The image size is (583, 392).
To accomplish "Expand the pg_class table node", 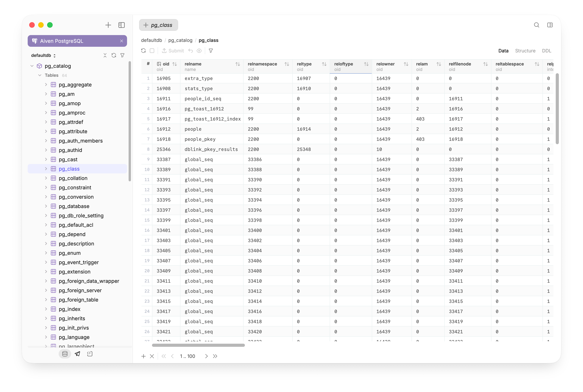I will (46, 169).
